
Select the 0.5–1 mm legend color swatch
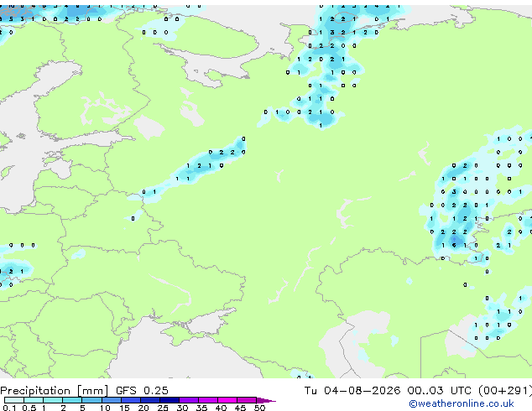click(x=34, y=400)
